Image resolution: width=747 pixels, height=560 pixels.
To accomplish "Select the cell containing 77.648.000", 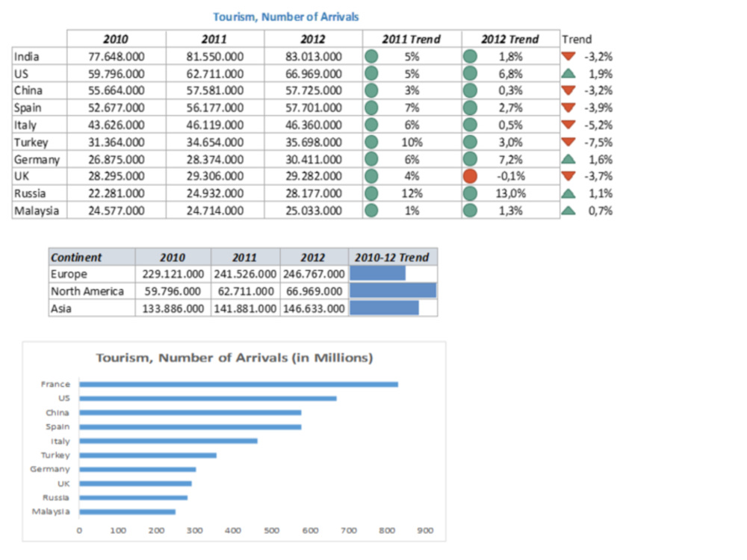I will (x=117, y=57).
